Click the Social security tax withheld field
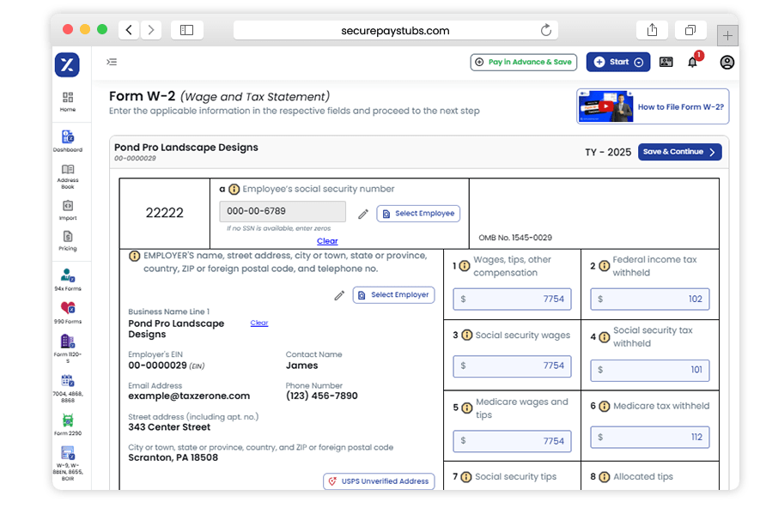760x532 pixels. [x=649, y=370]
